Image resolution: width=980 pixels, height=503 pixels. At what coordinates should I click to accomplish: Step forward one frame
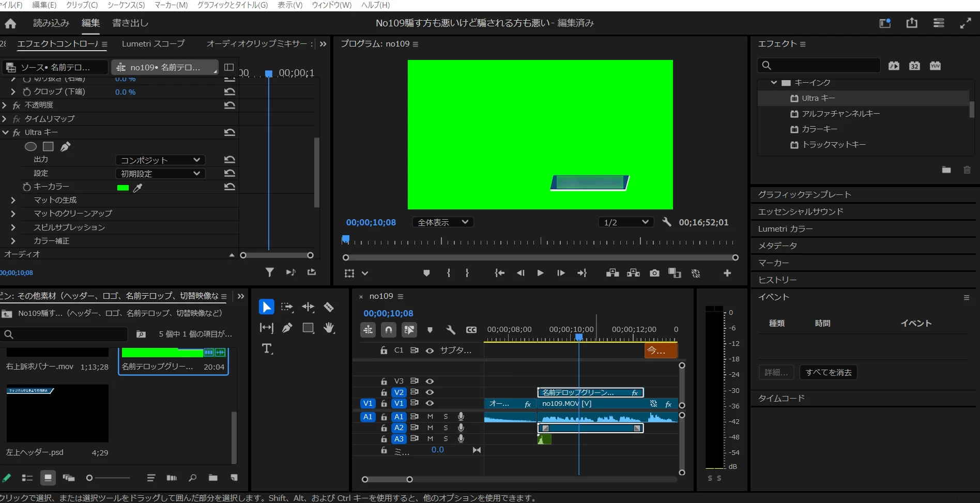(x=561, y=273)
